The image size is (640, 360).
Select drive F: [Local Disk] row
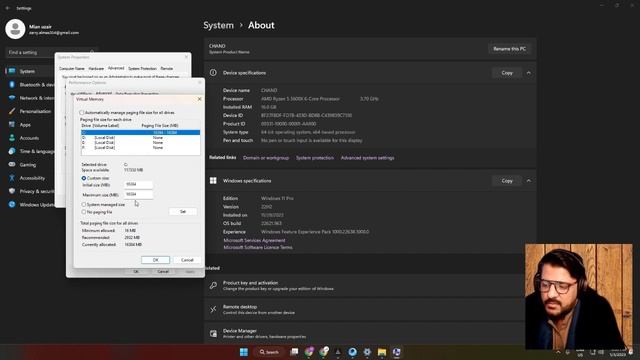tap(140, 147)
